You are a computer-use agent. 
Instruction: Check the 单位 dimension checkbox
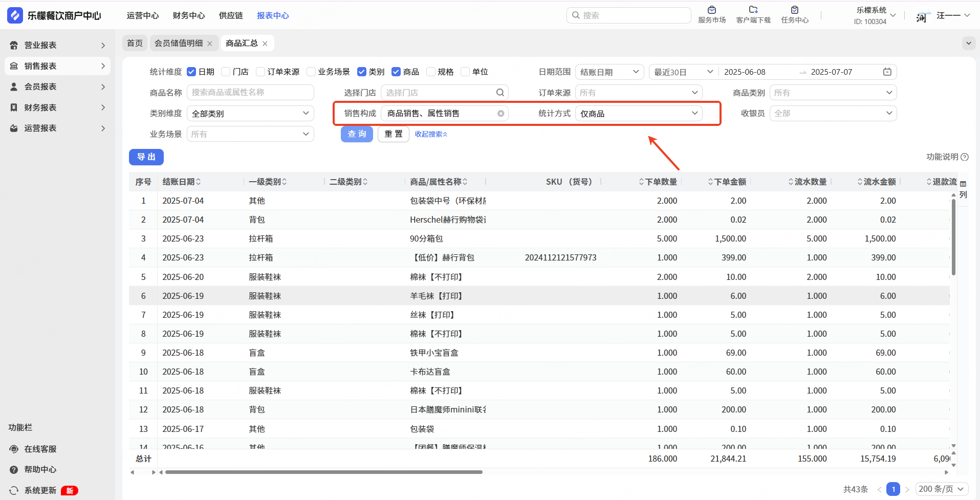click(465, 72)
